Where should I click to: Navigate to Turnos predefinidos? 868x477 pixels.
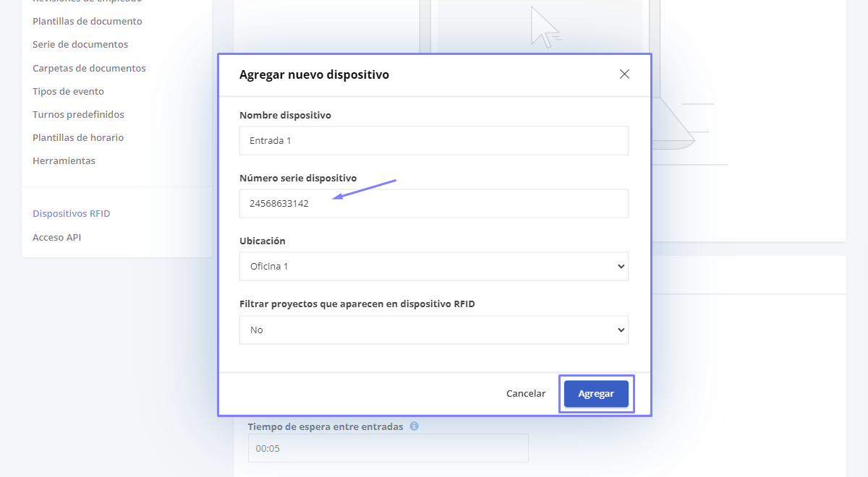[x=78, y=114]
